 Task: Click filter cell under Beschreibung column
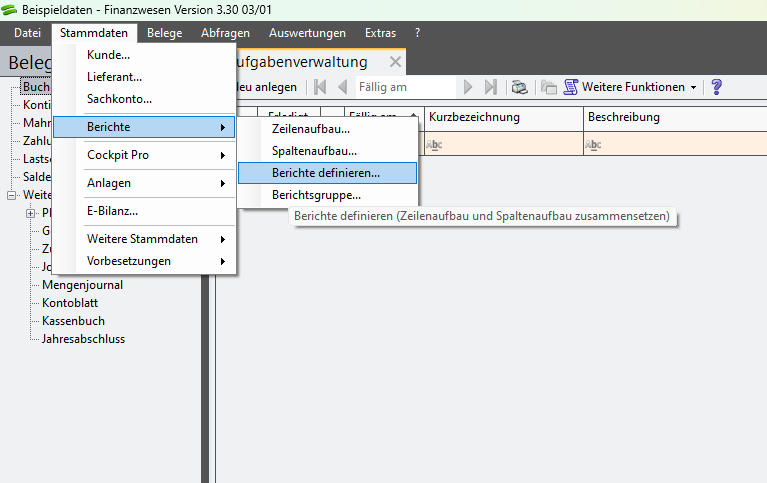674,144
